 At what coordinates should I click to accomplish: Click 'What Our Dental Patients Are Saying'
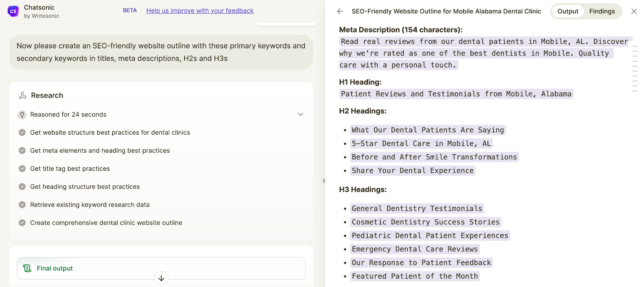pyautogui.click(x=428, y=130)
